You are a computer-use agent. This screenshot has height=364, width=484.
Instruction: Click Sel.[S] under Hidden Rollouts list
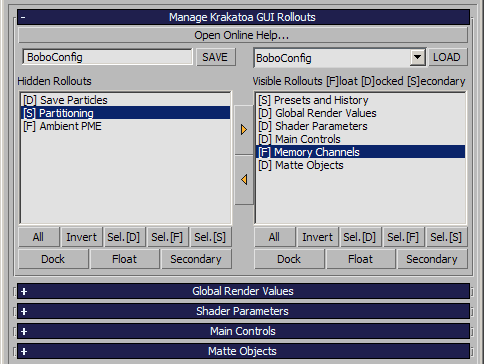210,237
